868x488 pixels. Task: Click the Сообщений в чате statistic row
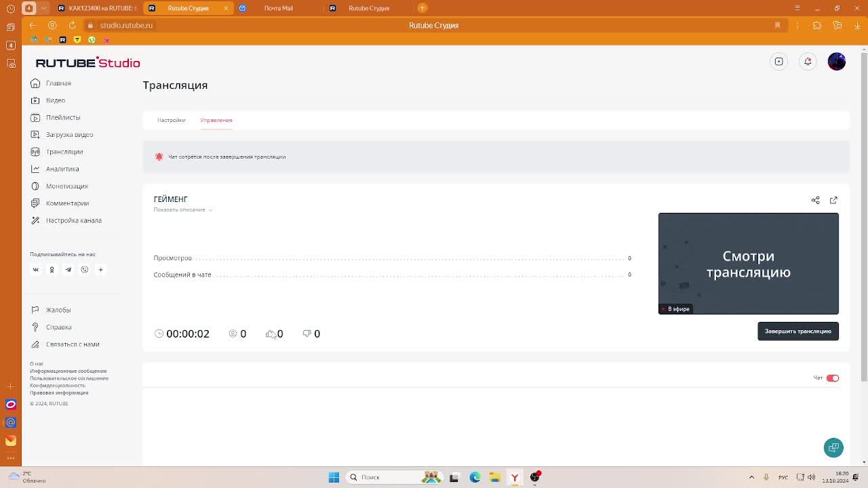click(x=393, y=274)
